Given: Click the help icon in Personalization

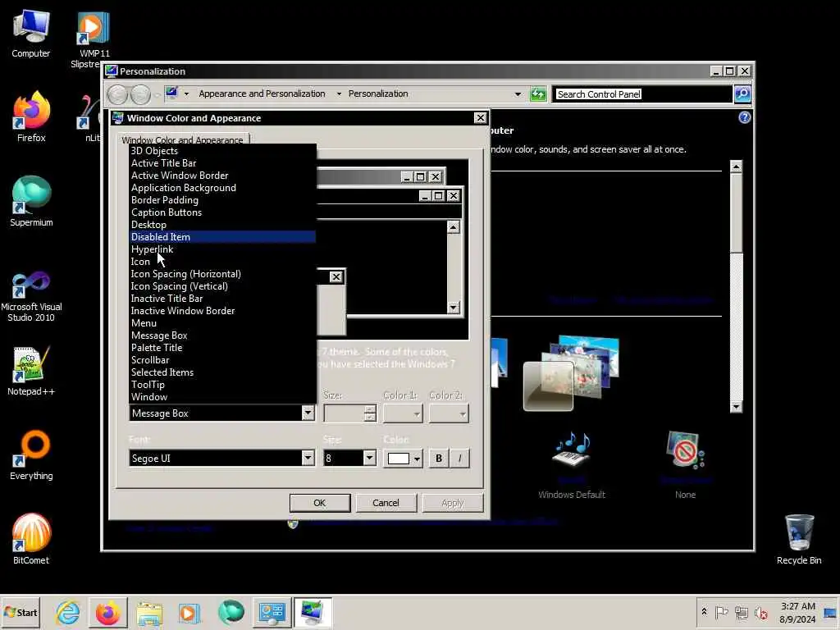Looking at the screenshot, I should (744, 117).
